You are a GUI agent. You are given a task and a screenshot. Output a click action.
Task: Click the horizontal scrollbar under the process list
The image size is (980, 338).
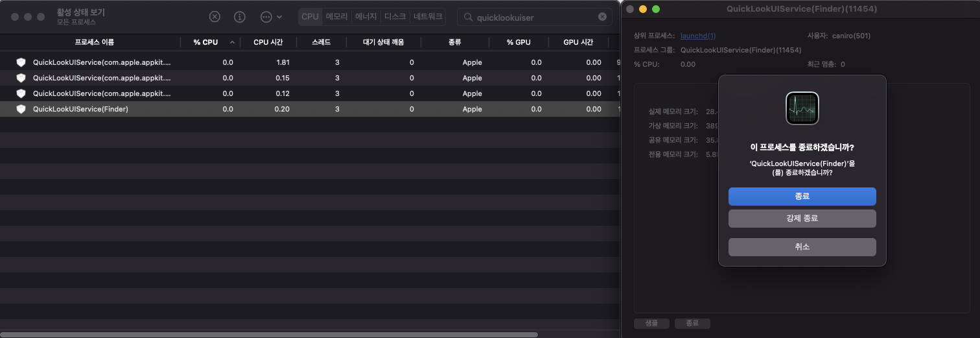point(270,335)
